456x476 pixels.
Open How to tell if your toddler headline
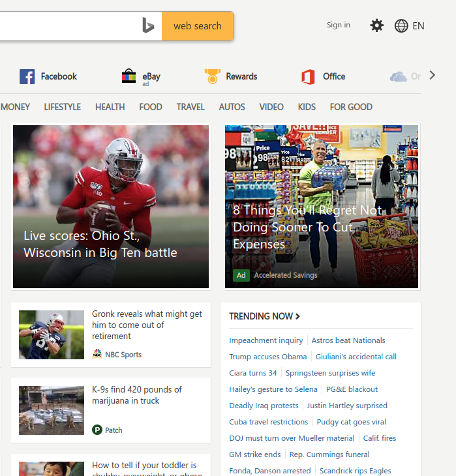(x=147, y=468)
